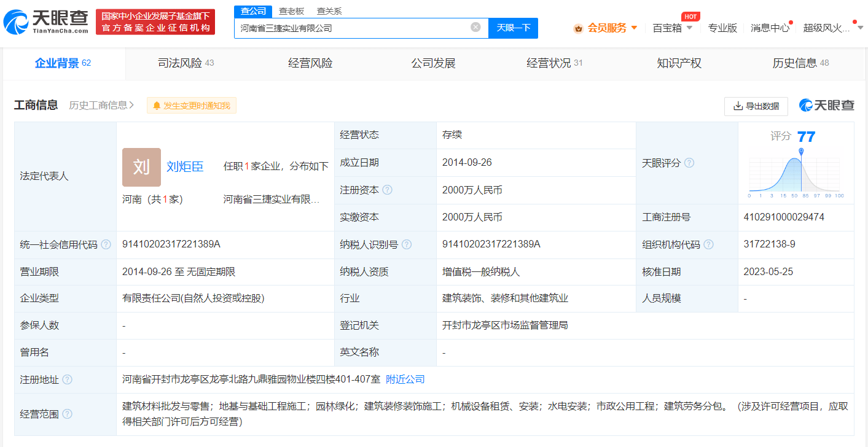868x447 pixels.
Task: Click 2014-09-26 至 无固定期限 business term
Action: pos(179,271)
